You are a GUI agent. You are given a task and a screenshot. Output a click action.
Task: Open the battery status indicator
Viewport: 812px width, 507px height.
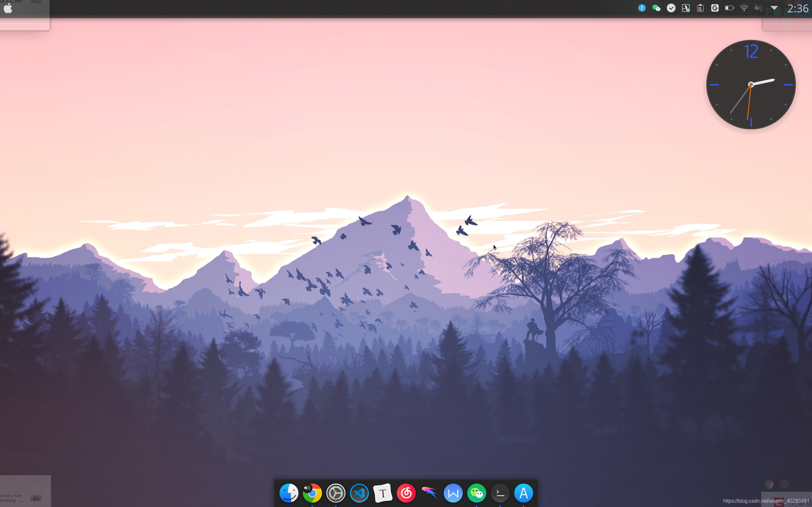pyautogui.click(x=729, y=8)
